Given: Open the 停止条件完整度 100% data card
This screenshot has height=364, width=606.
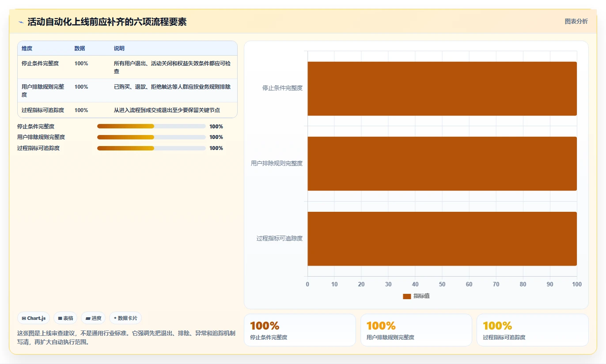Looking at the screenshot, I should [300, 330].
